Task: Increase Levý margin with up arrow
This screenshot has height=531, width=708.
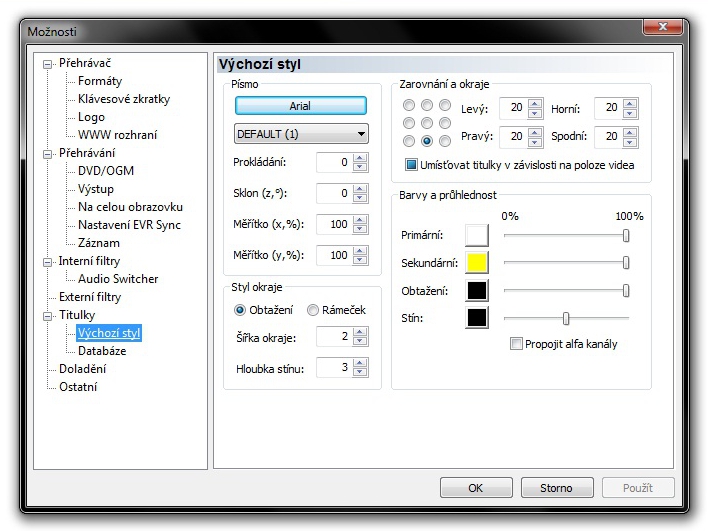Action: [x=535, y=103]
